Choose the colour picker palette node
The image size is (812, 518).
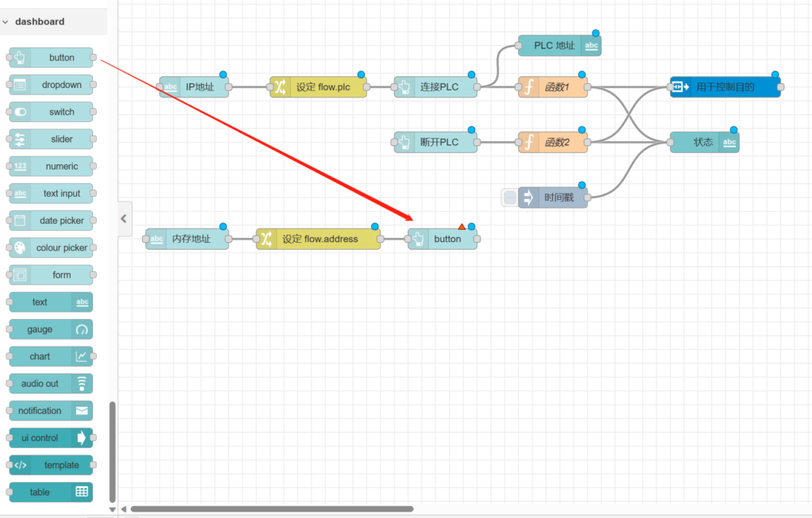(51, 248)
